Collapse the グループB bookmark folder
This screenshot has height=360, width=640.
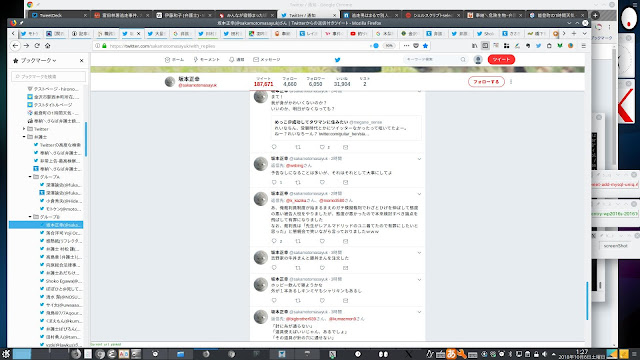30,217
